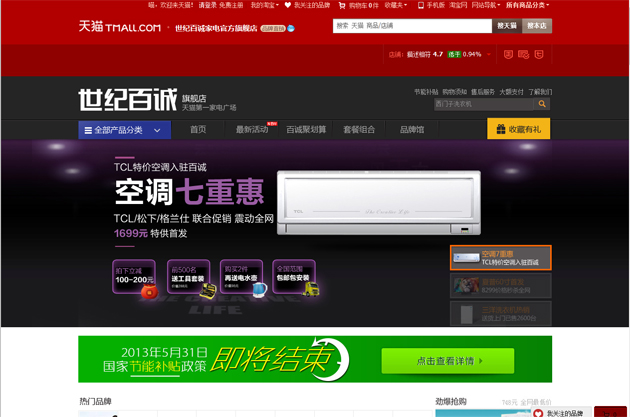Expand the 收藏夹 dropdown
Screen dimensions: 630x417
pos(396,5)
